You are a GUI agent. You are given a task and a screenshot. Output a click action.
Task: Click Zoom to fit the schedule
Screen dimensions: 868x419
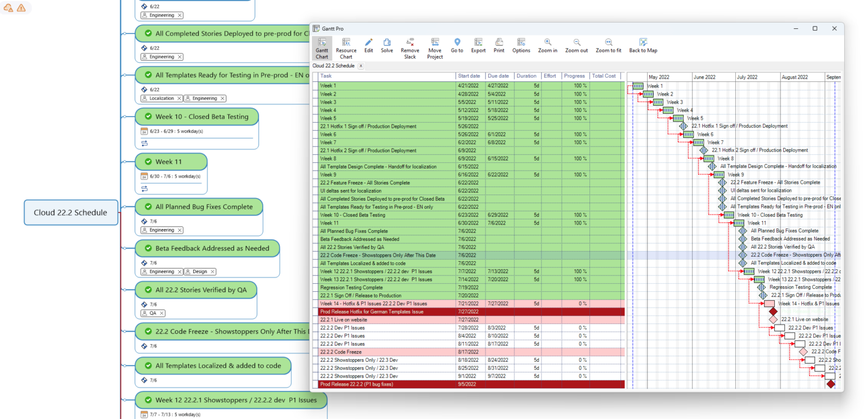tap(608, 46)
